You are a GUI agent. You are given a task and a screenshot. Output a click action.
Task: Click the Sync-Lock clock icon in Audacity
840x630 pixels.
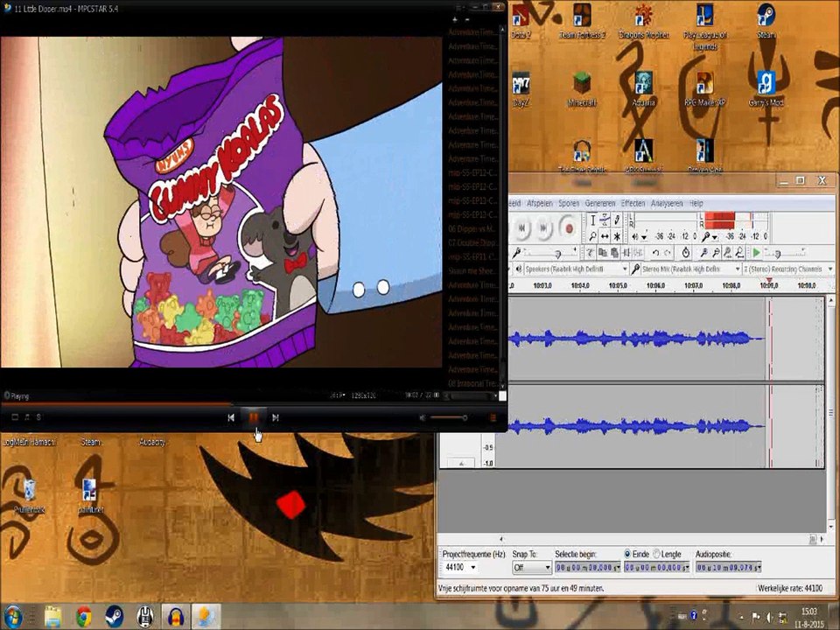[x=686, y=253]
